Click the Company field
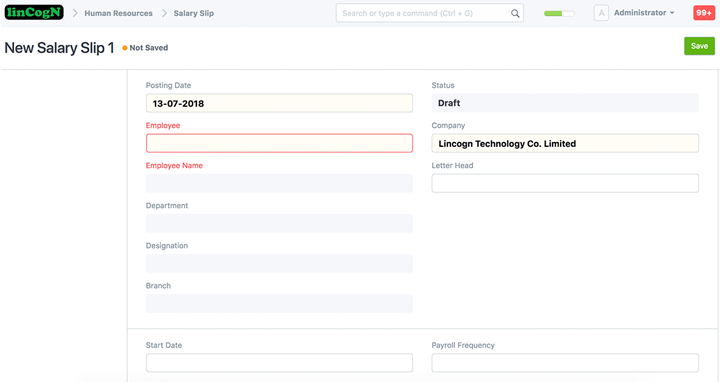The image size is (720, 382). pyautogui.click(x=565, y=143)
